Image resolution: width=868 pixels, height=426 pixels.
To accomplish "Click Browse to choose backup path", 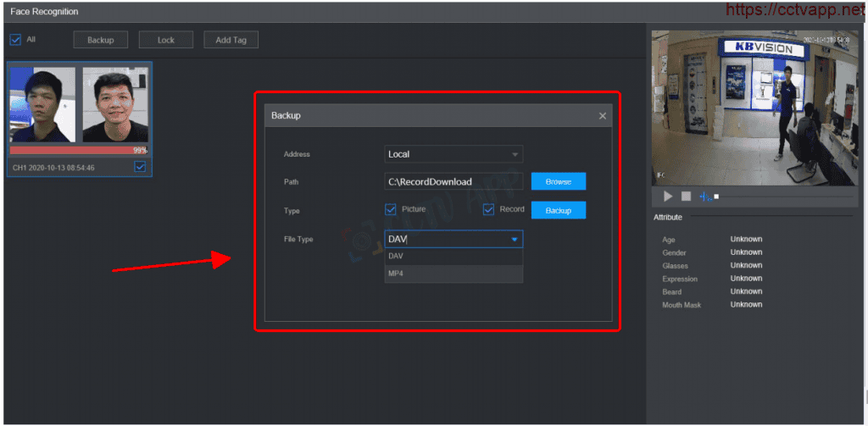I will point(558,181).
